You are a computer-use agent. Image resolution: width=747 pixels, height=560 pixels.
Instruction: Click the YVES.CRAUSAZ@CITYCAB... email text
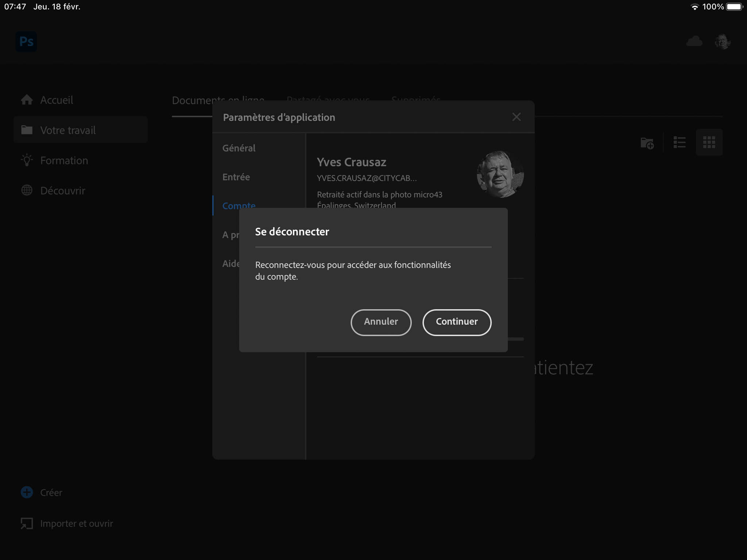(367, 178)
